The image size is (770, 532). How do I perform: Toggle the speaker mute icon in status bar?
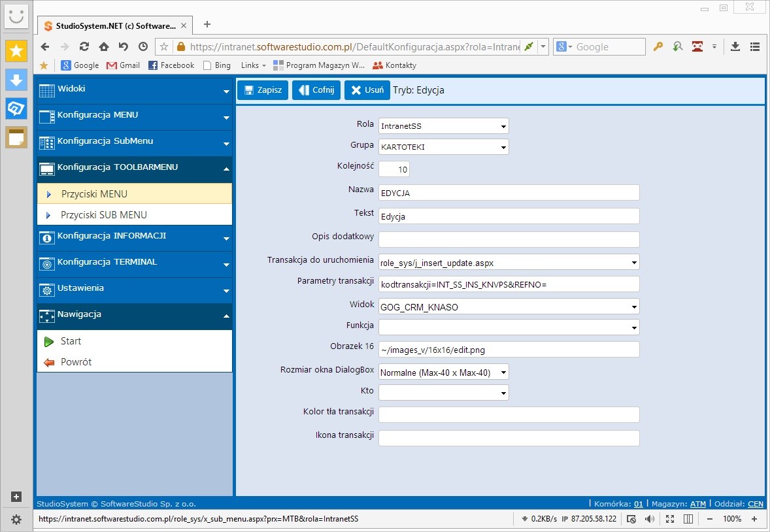pos(649,519)
